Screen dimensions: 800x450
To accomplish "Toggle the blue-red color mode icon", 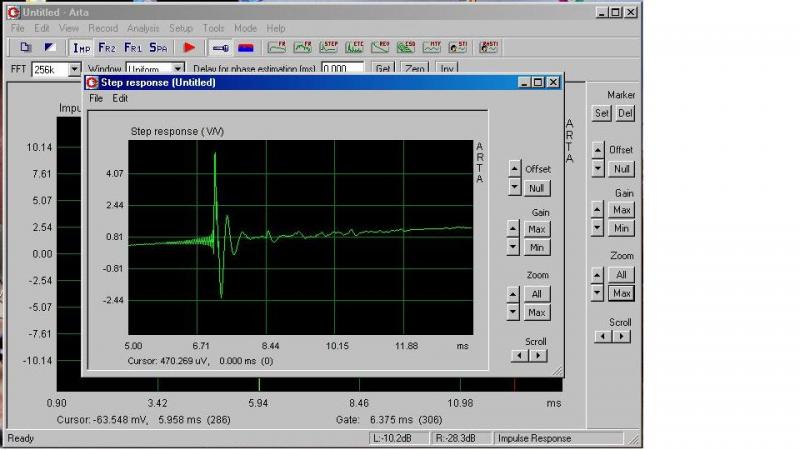I will 246,47.
